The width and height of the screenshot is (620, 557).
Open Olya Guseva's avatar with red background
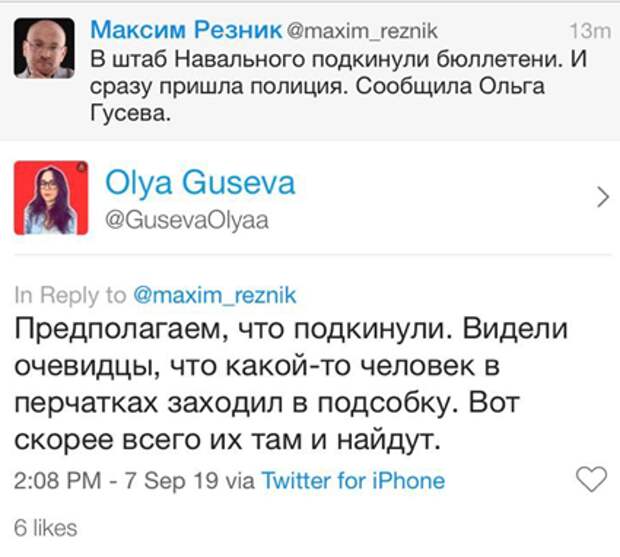[51, 198]
